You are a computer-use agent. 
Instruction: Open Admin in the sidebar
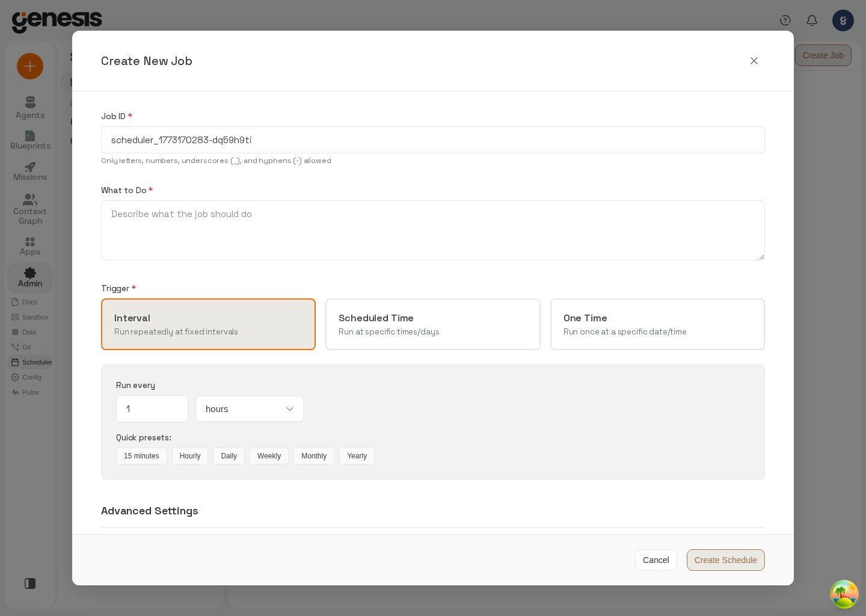[x=30, y=277]
